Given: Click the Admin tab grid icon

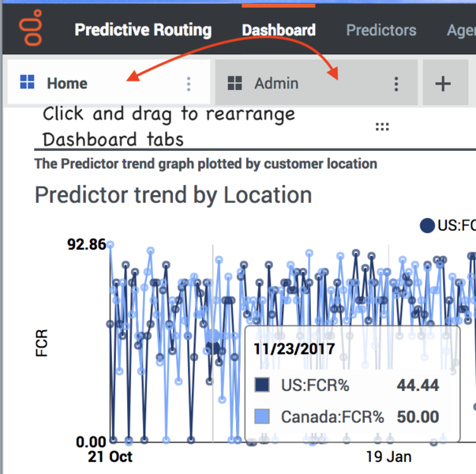Looking at the screenshot, I should coord(234,83).
